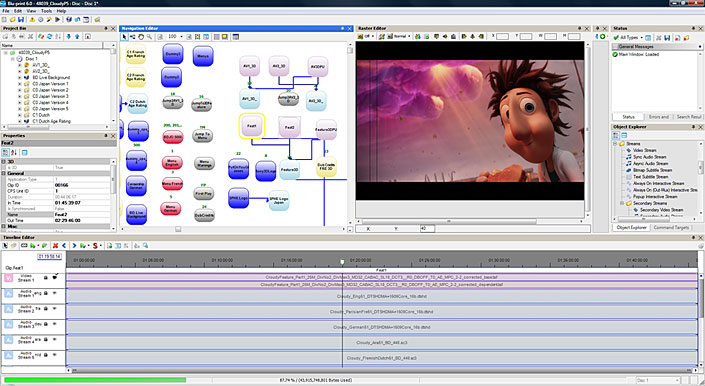The image size is (705, 386).
Task: Open the Tools menu
Action: pos(46,11)
